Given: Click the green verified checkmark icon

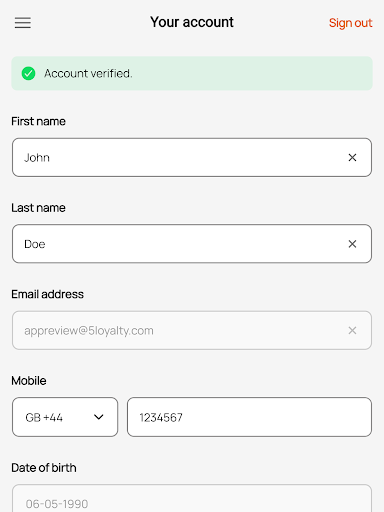Looking at the screenshot, I should [x=28, y=73].
